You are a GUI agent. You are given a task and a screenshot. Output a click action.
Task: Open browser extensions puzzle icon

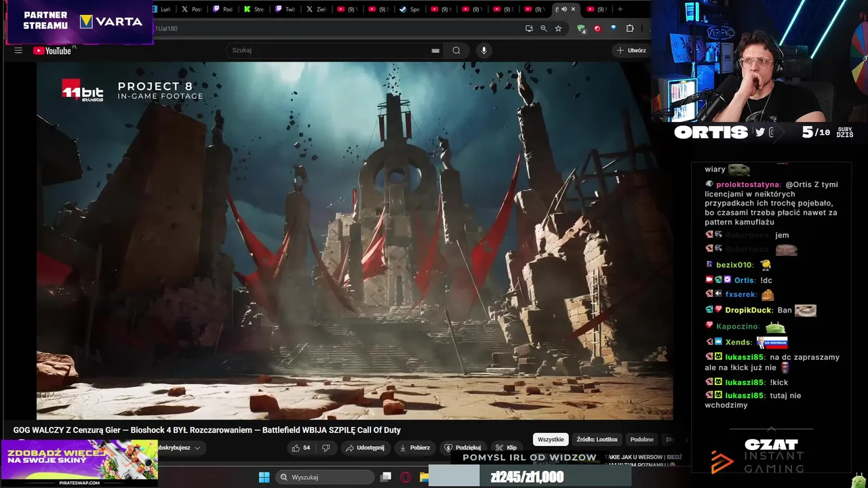[x=630, y=28]
